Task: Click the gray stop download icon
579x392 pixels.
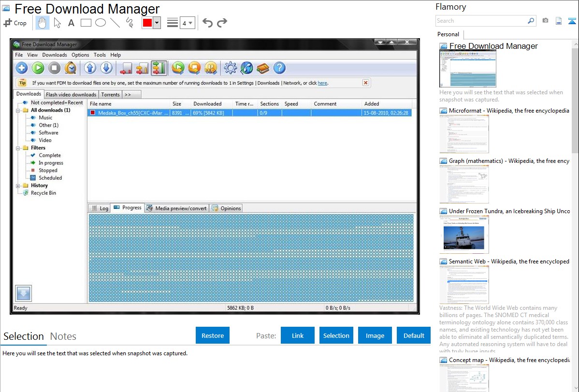Action: click(x=54, y=68)
